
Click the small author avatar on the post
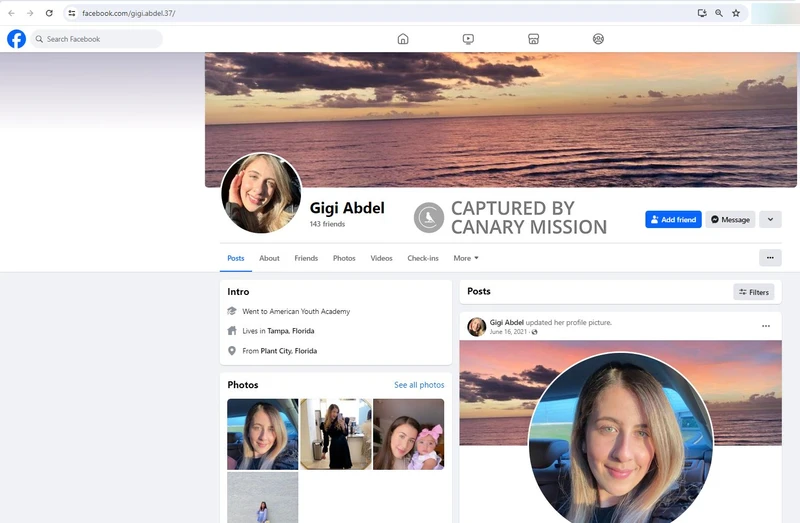click(x=477, y=327)
